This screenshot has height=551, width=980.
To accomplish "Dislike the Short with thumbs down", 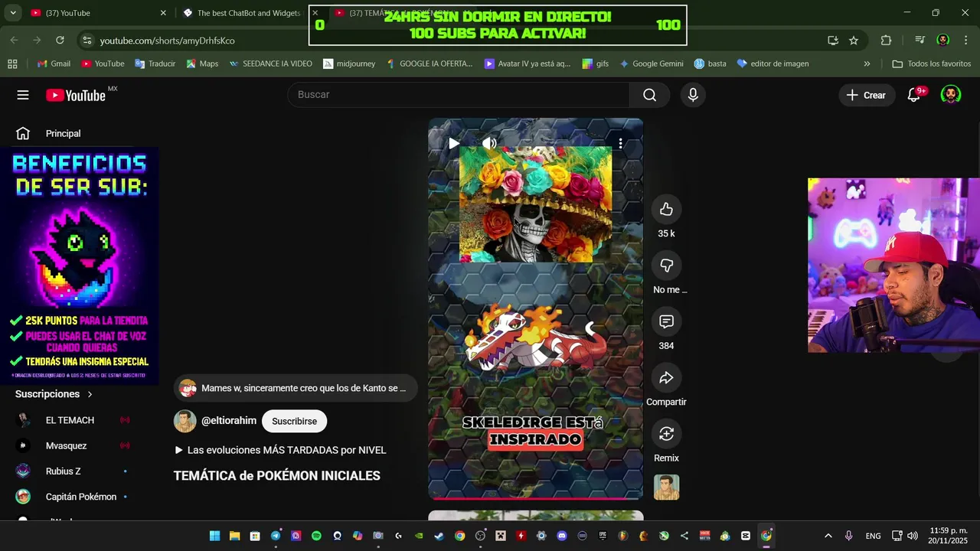I will coord(666,266).
